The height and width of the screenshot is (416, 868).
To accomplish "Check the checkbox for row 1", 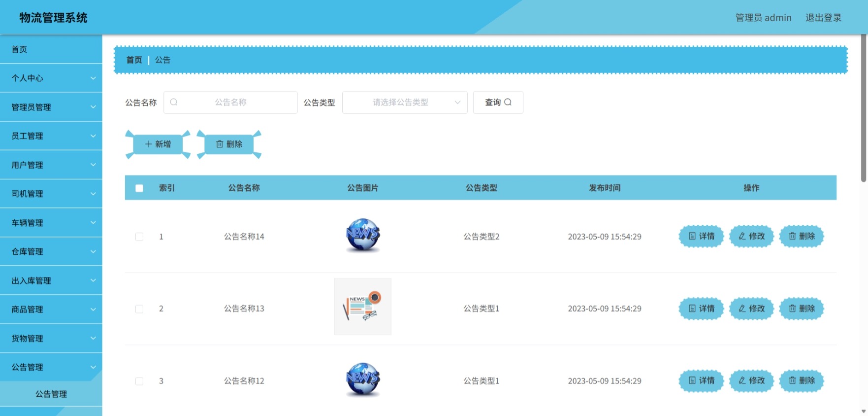I will (139, 237).
